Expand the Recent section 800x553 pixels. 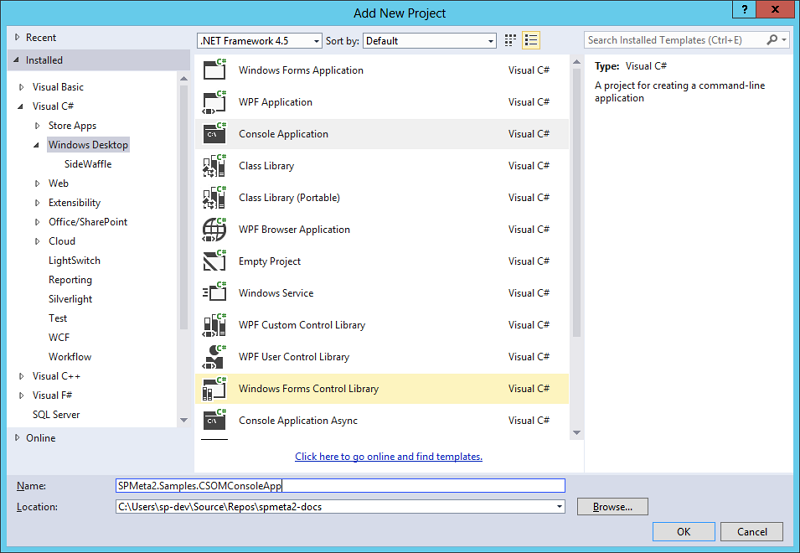click(x=17, y=37)
